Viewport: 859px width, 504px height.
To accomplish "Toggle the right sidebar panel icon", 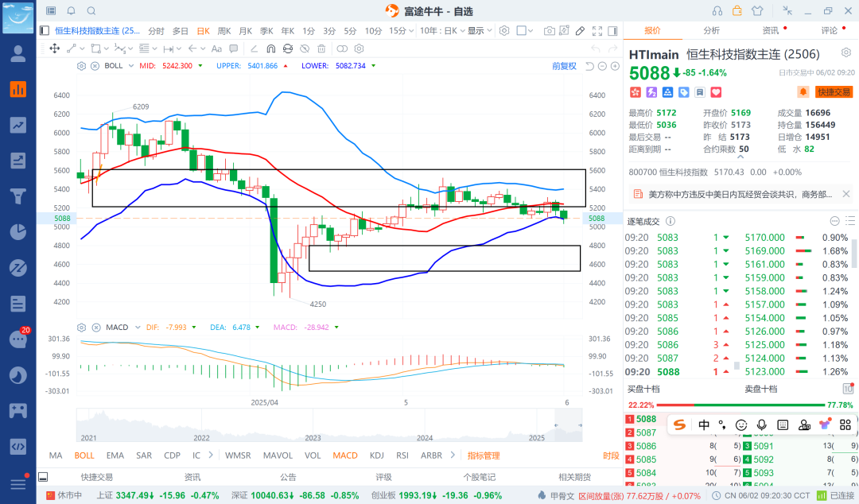I will click(613, 31).
